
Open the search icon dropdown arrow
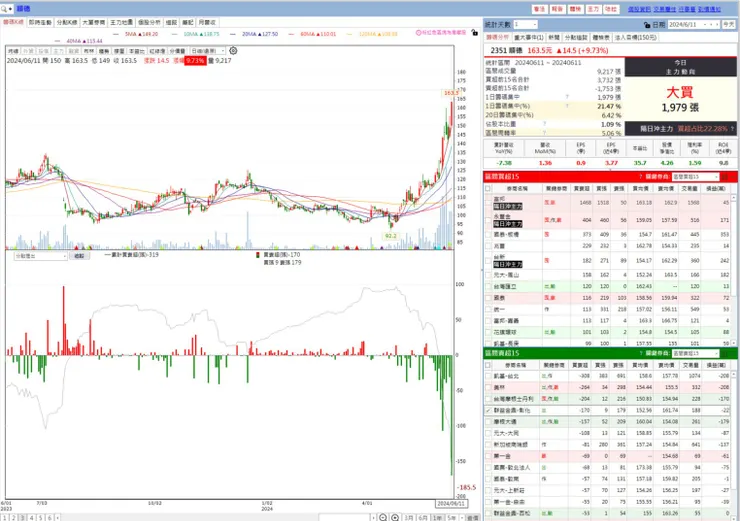pos(10,8)
